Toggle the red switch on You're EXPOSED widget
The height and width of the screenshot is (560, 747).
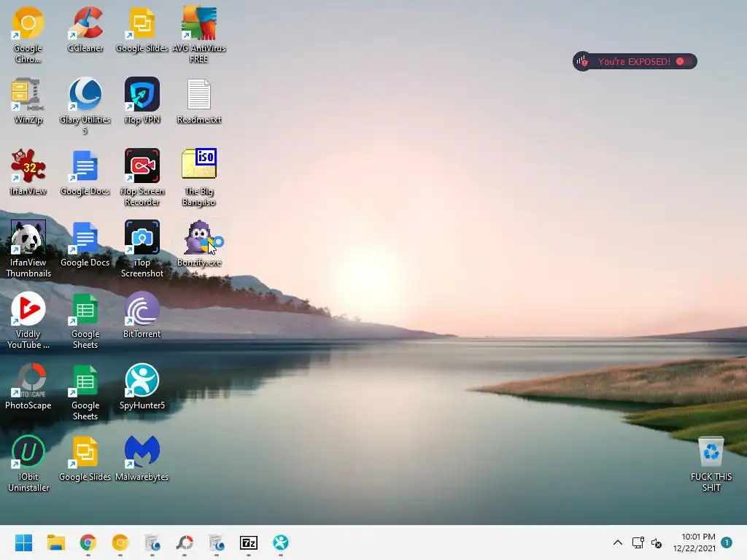tap(684, 61)
